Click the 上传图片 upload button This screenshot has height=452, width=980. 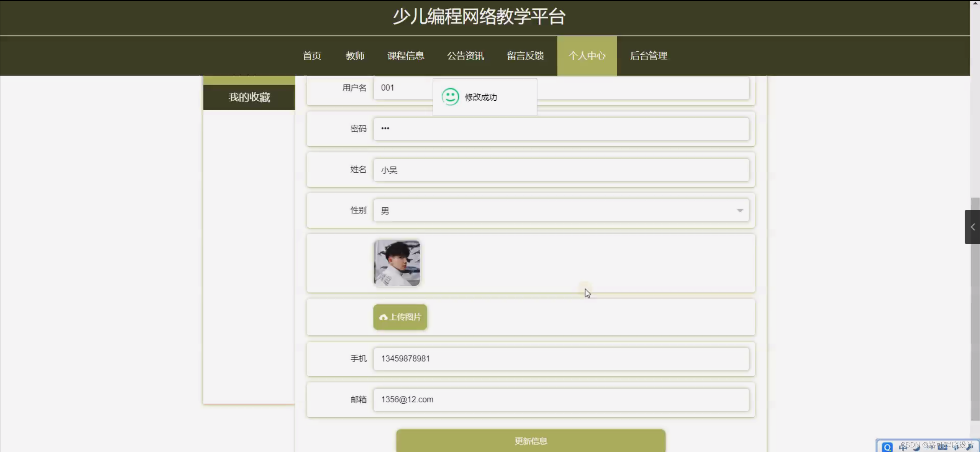click(400, 317)
